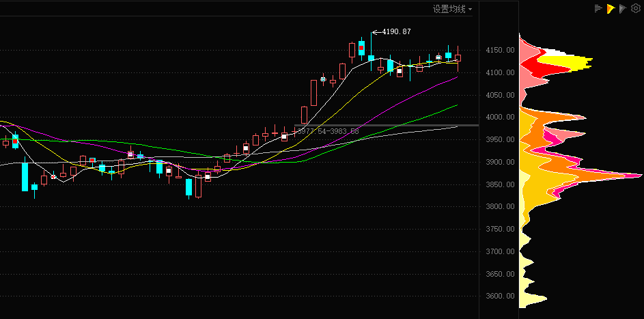Click the 3600.00 price axis label

[500, 296]
